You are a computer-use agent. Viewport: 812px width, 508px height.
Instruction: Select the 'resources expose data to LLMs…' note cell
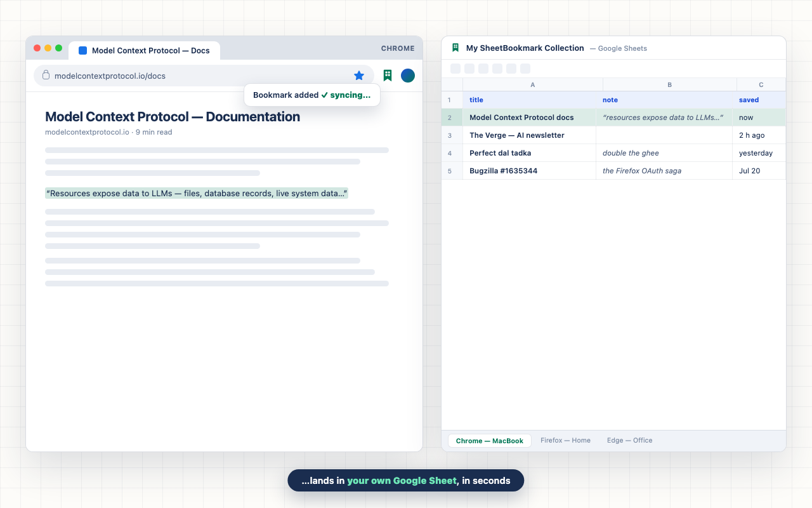[x=664, y=117]
